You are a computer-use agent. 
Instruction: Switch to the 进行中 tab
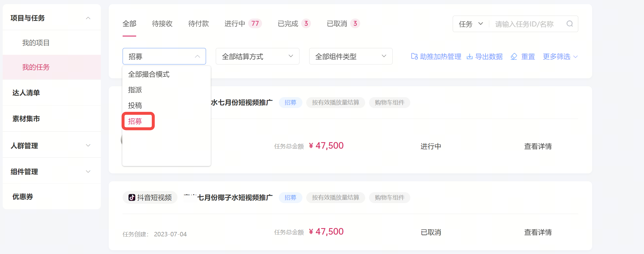tap(243, 24)
